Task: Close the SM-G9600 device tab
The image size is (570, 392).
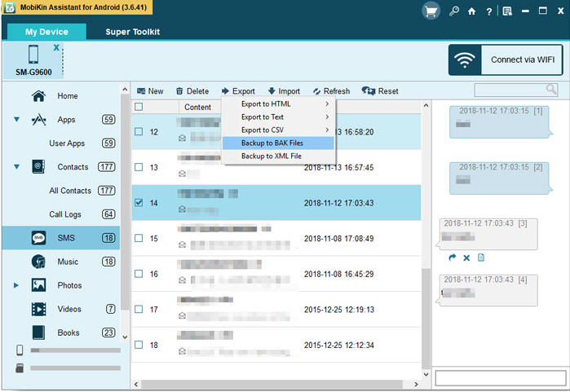Action: point(56,48)
